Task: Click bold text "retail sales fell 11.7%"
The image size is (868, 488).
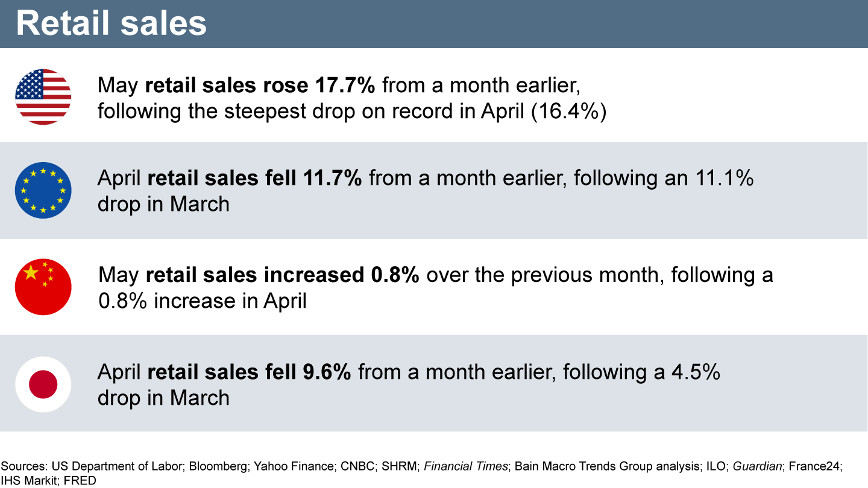Action: [254, 178]
